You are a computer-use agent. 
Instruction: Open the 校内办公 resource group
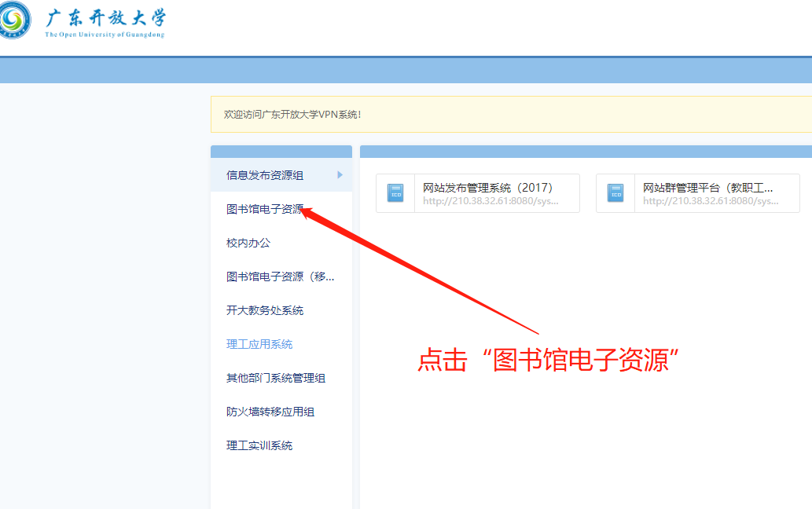click(x=248, y=243)
